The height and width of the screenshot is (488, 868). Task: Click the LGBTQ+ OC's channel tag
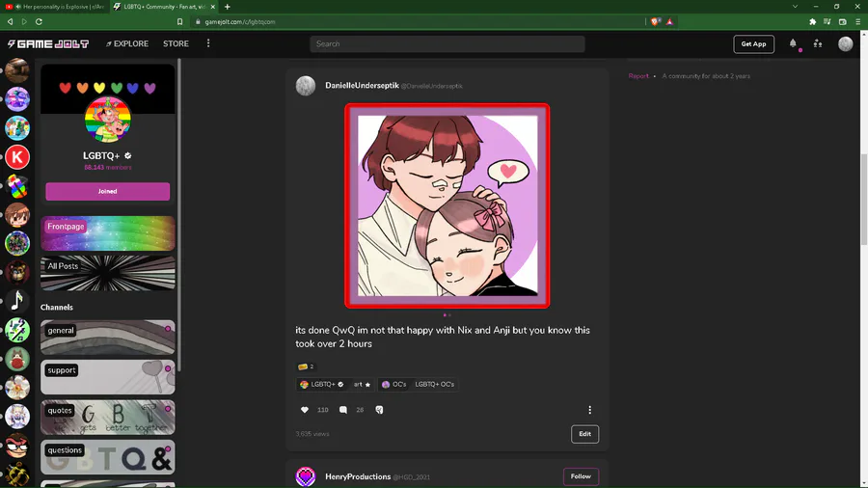coord(435,384)
